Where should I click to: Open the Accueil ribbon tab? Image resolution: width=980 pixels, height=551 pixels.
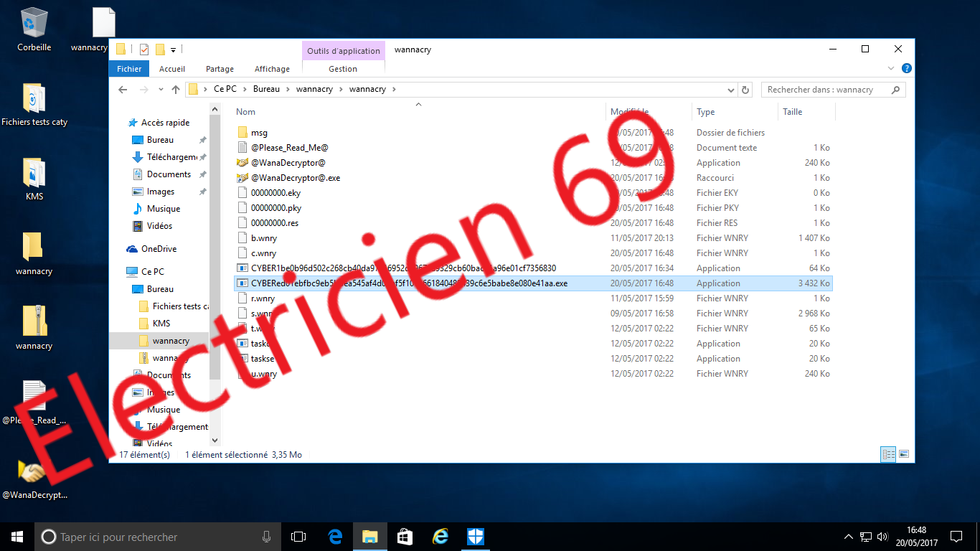pos(172,69)
